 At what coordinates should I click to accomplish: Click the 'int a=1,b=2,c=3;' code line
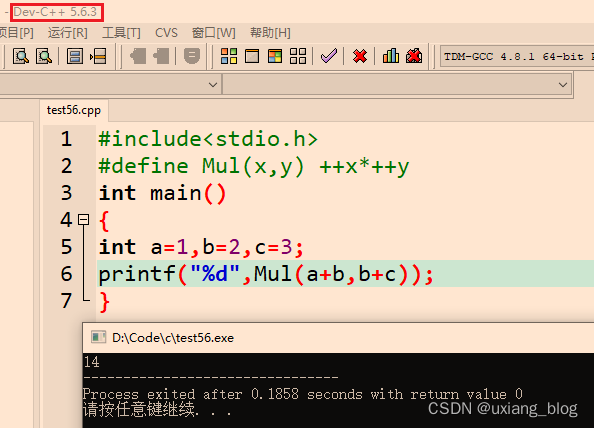(x=201, y=247)
